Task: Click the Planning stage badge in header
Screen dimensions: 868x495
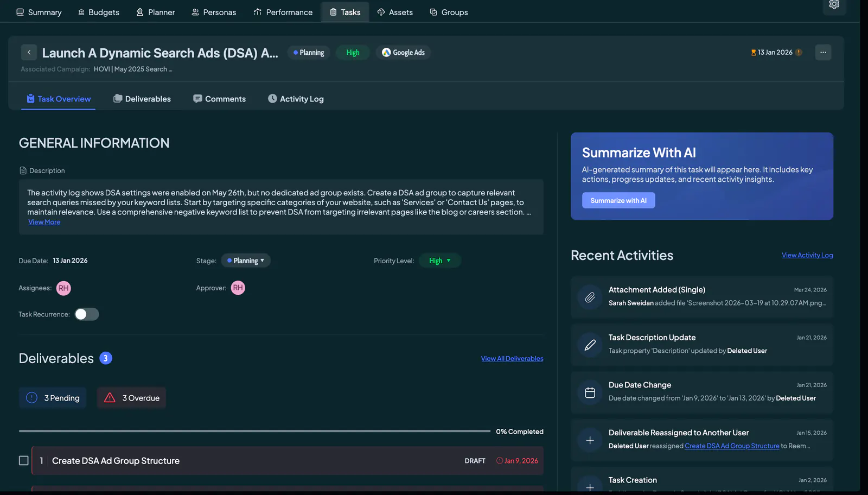Action: coord(309,53)
